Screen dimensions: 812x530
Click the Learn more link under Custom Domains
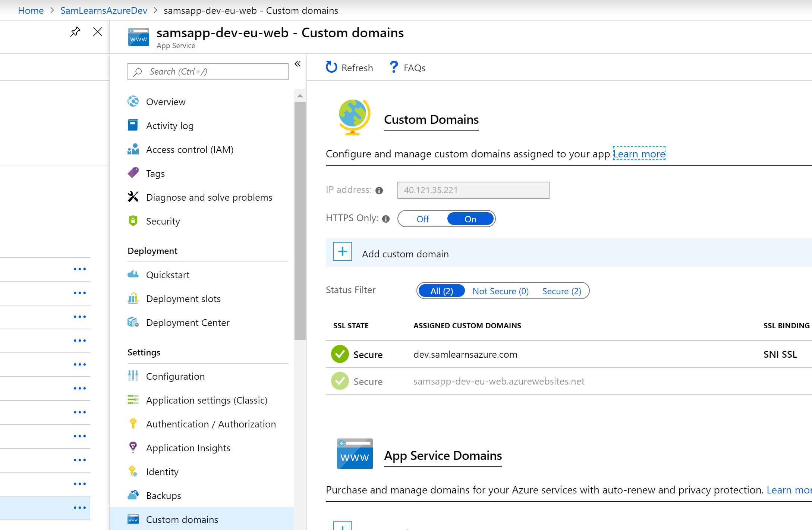(639, 154)
